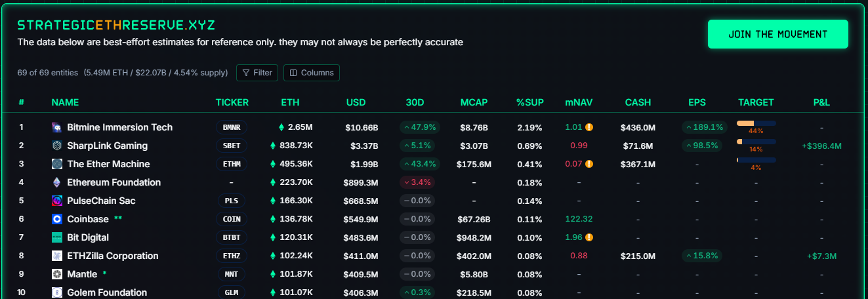868x299 pixels.
Task: Open the ETHZ ticker badge
Action: coord(232,256)
